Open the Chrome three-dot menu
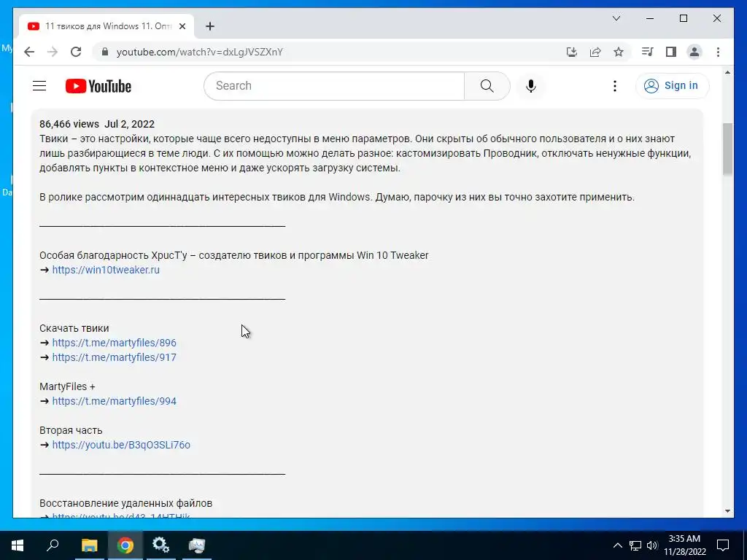747x560 pixels. [x=718, y=52]
